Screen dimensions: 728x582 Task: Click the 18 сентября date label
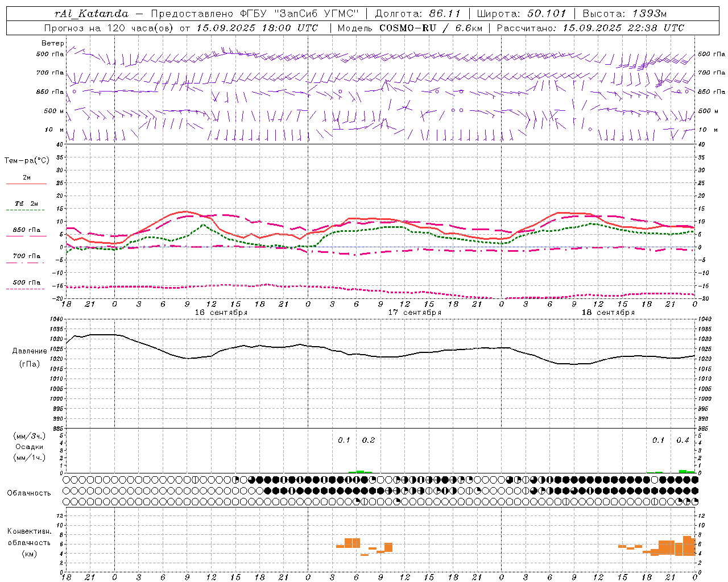coord(608,312)
